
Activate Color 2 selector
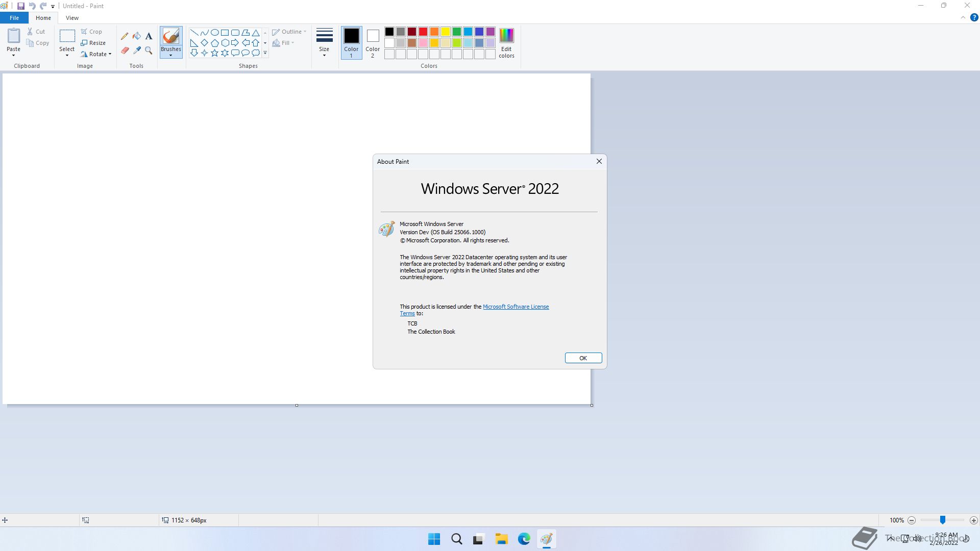[x=373, y=43]
